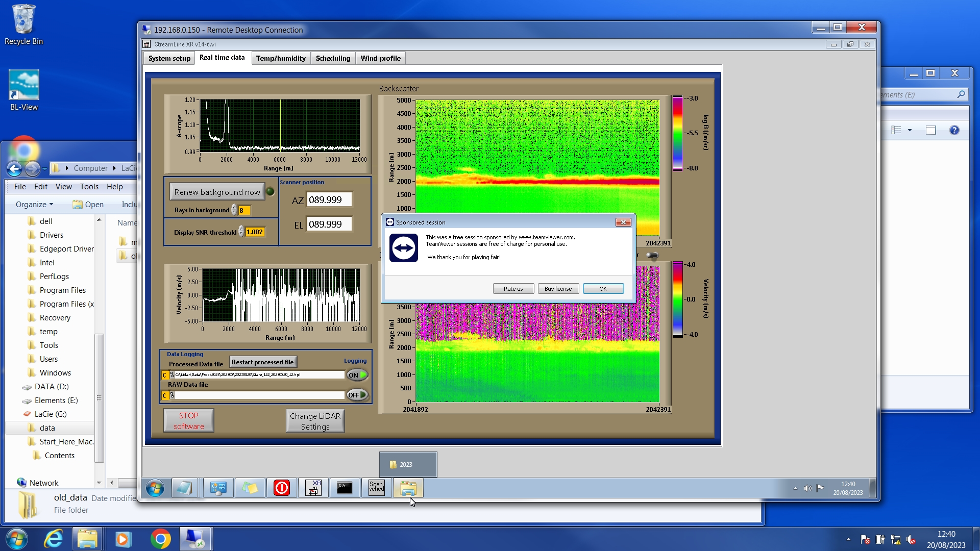Open the Temp/humidity tab
This screenshot has height=551, width=980.
click(x=280, y=58)
